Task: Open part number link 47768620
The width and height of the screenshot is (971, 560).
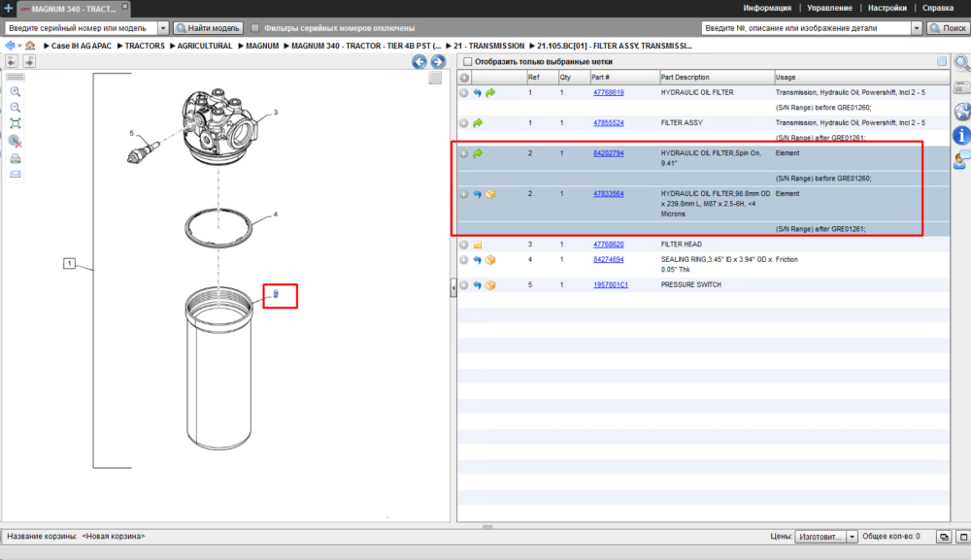Action: coord(608,245)
